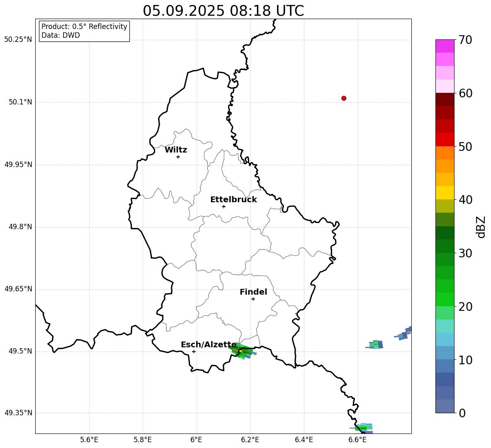Click the dBZ colorbar label
Image resolution: width=491 pixels, height=448 pixels.
tap(481, 227)
